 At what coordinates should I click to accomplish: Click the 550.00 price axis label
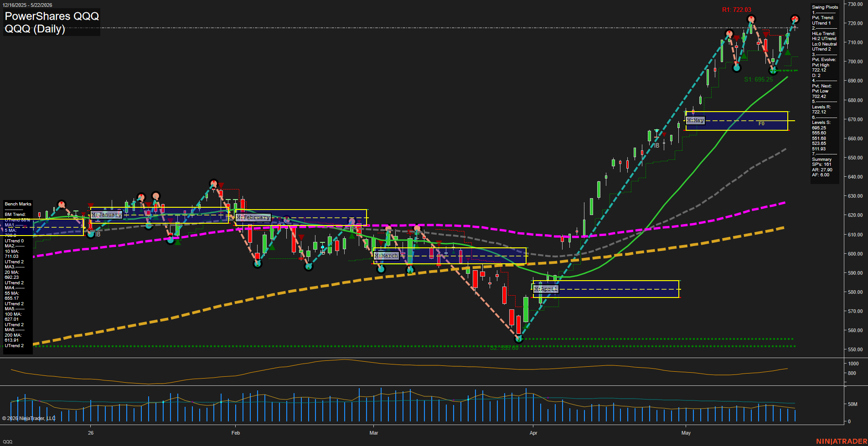[x=855, y=349]
